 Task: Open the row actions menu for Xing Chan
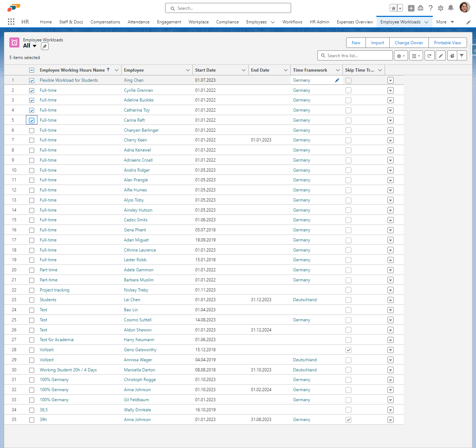390,80
